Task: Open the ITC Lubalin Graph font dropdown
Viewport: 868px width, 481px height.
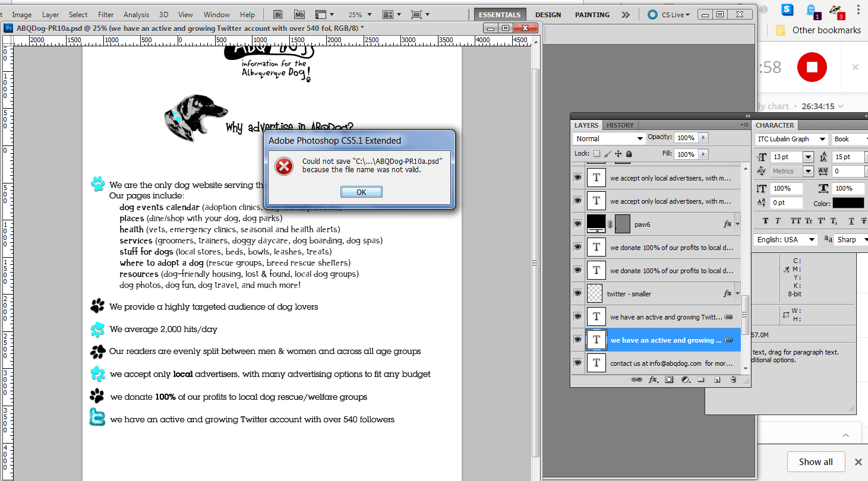Action: [x=791, y=139]
